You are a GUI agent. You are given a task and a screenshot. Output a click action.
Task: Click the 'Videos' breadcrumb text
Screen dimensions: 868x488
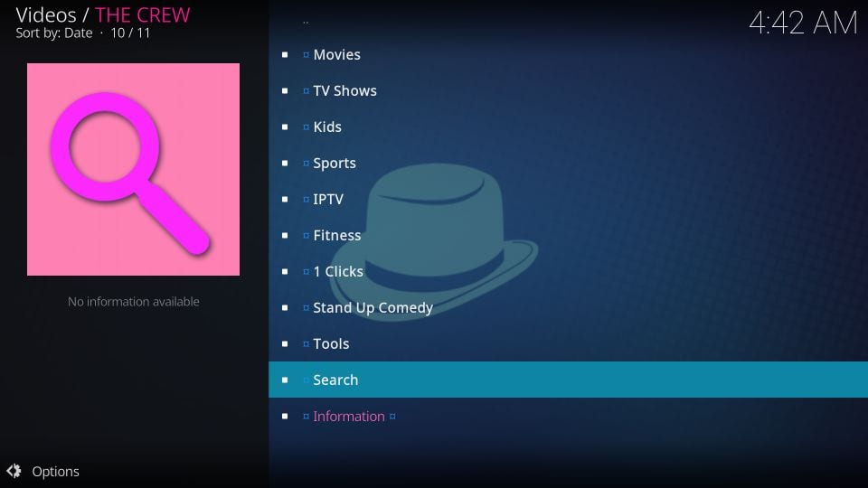pos(46,15)
